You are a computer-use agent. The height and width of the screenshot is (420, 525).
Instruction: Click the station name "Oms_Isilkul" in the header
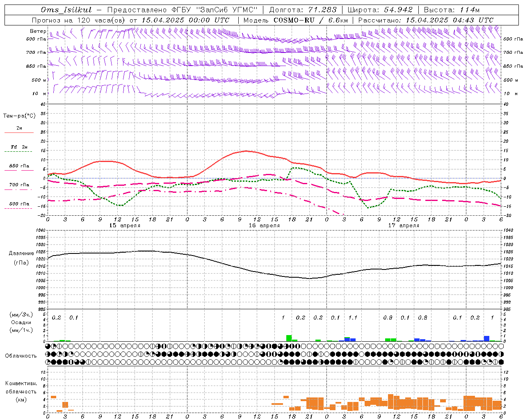pyautogui.click(x=66, y=10)
